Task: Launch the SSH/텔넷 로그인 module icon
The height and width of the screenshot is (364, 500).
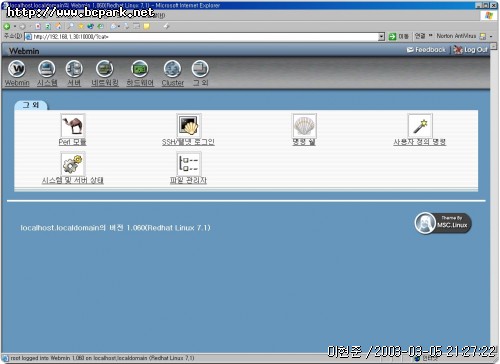Action: 189,125
